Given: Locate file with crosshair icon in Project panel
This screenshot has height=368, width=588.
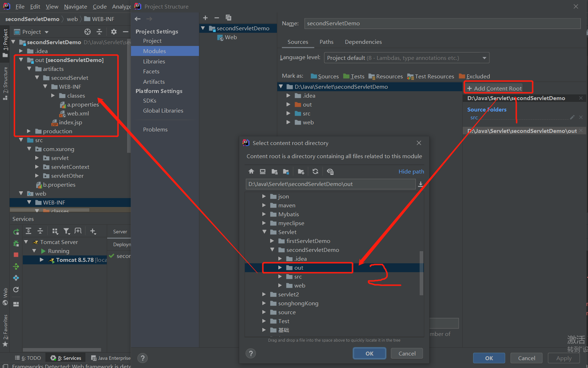Looking at the screenshot, I should tap(88, 32).
